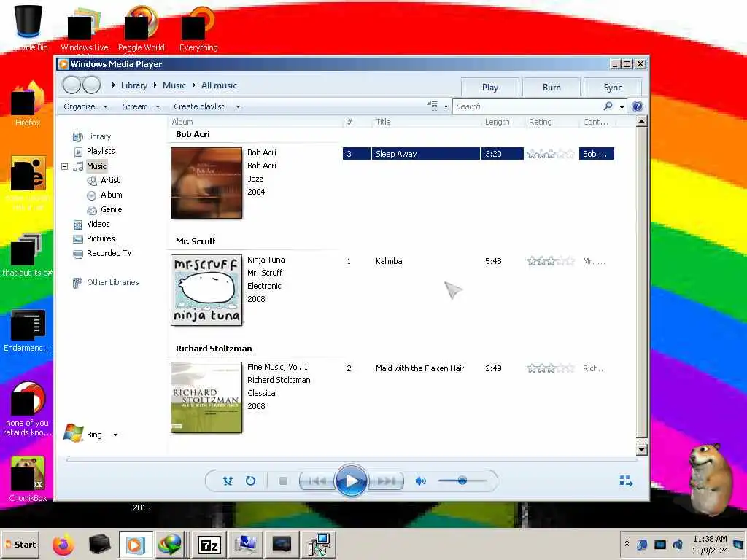Screen dimensions: 747x560
Task: Open the Help icon
Action: (x=638, y=106)
